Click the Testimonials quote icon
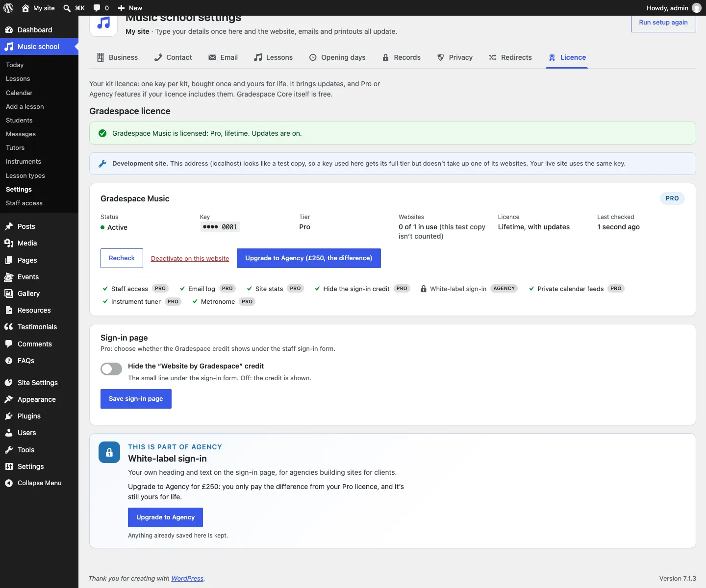 click(x=9, y=327)
